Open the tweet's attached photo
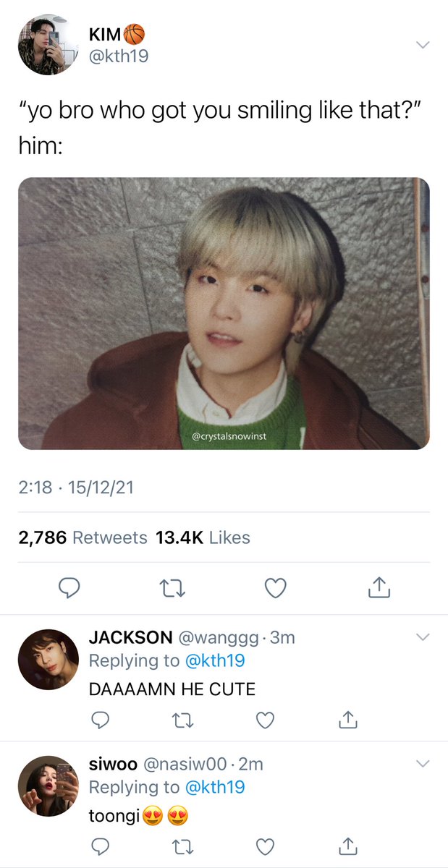The image size is (448, 868). coord(224,314)
